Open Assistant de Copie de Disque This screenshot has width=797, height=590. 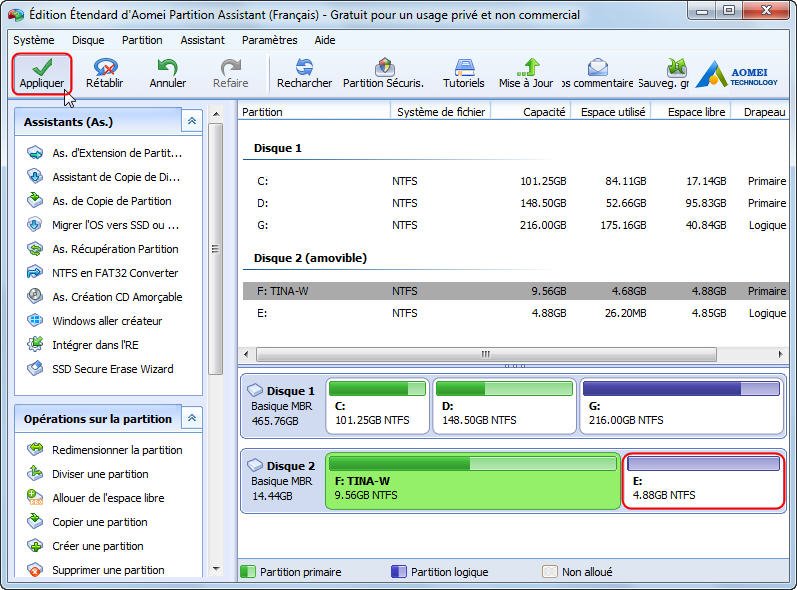pyautogui.click(x=103, y=177)
